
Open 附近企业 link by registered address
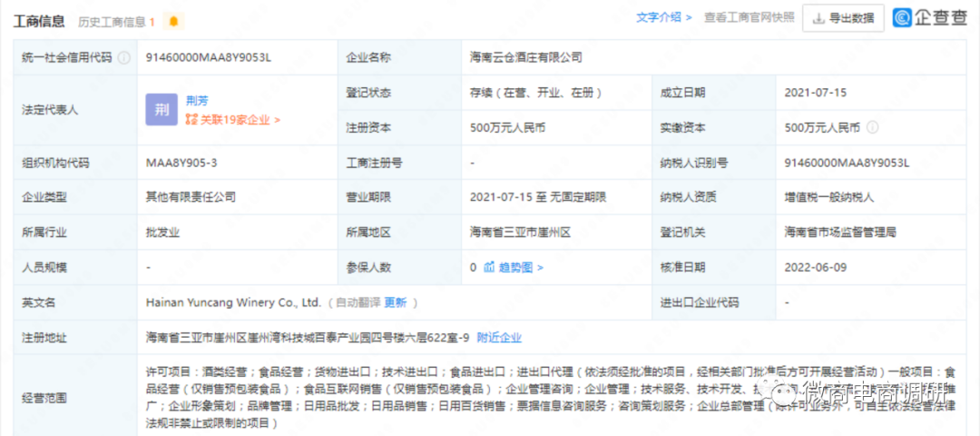[x=499, y=338]
